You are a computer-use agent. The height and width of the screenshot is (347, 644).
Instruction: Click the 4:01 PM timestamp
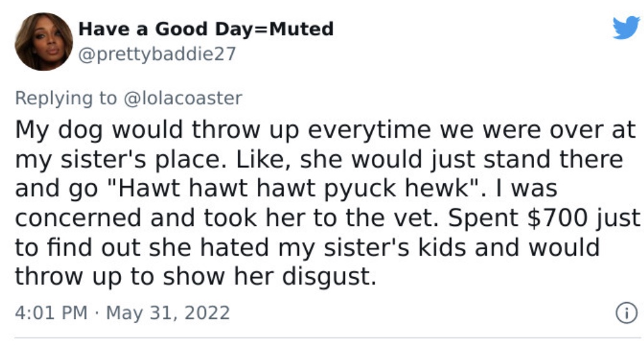(x=51, y=313)
